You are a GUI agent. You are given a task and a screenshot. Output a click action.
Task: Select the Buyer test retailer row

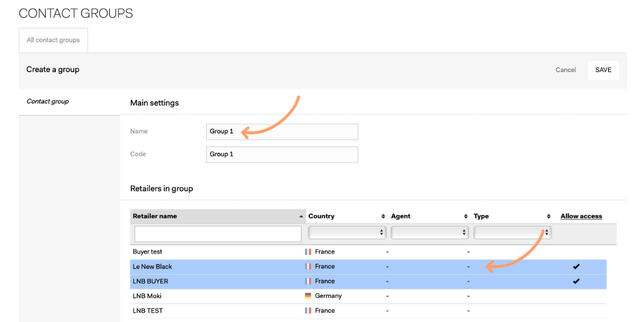tap(368, 252)
